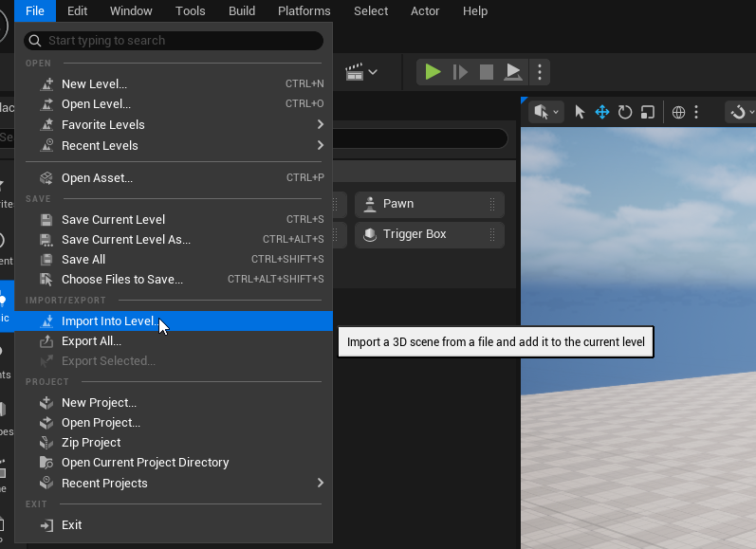Click the Stop simulation button

[487, 72]
